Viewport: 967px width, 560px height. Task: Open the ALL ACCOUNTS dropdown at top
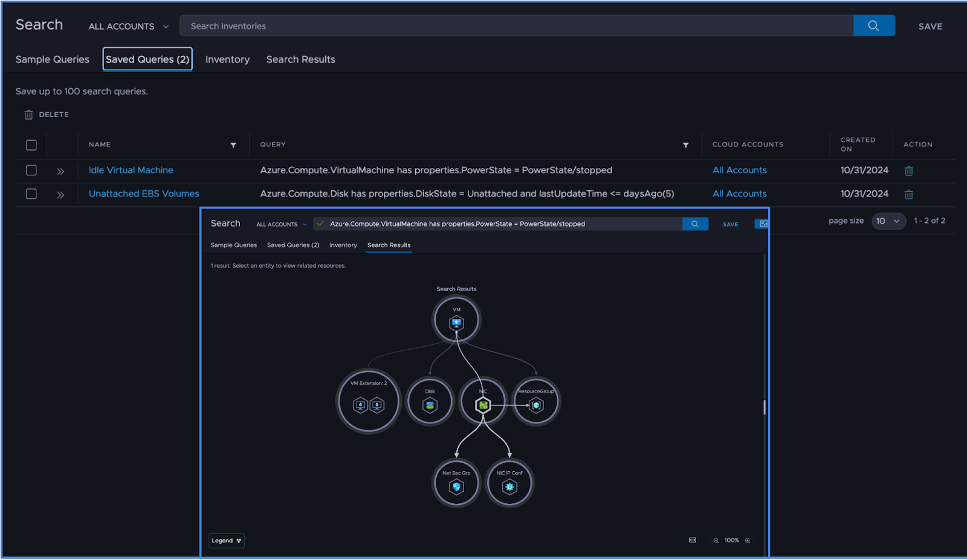129,27
